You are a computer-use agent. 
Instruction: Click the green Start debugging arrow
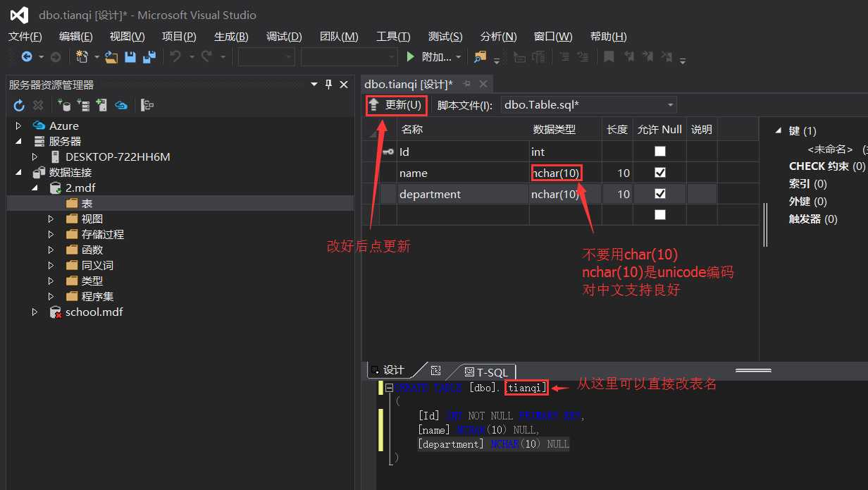point(411,57)
